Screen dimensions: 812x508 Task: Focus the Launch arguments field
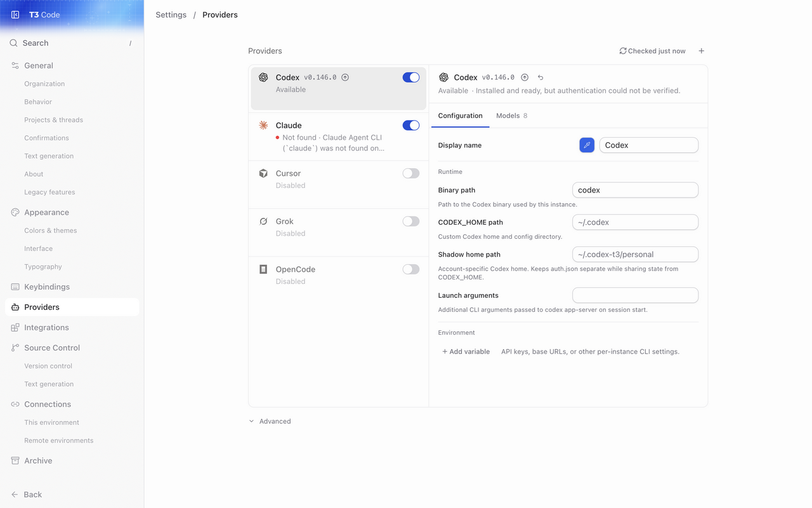point(635,295)
